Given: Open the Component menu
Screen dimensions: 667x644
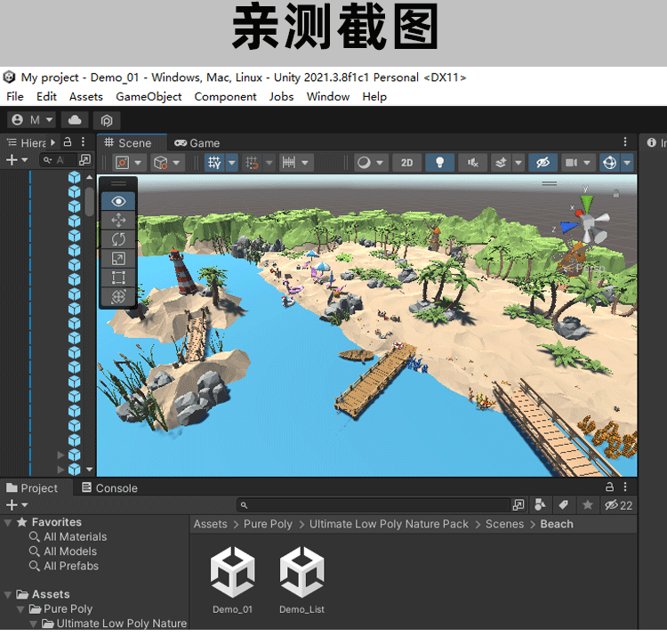Looking at the screenshot, I should pyautogui.click(x=225, y=97).
